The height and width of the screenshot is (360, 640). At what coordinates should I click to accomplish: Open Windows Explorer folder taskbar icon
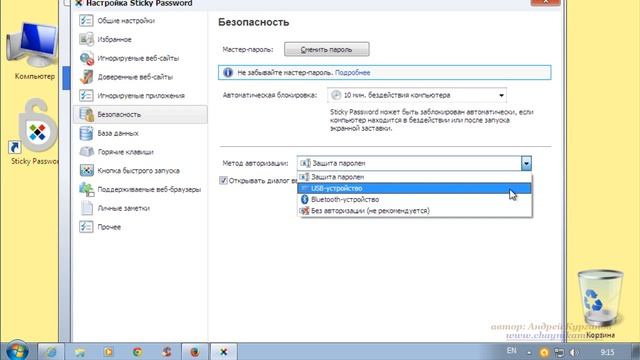click(x=80, y=352)
